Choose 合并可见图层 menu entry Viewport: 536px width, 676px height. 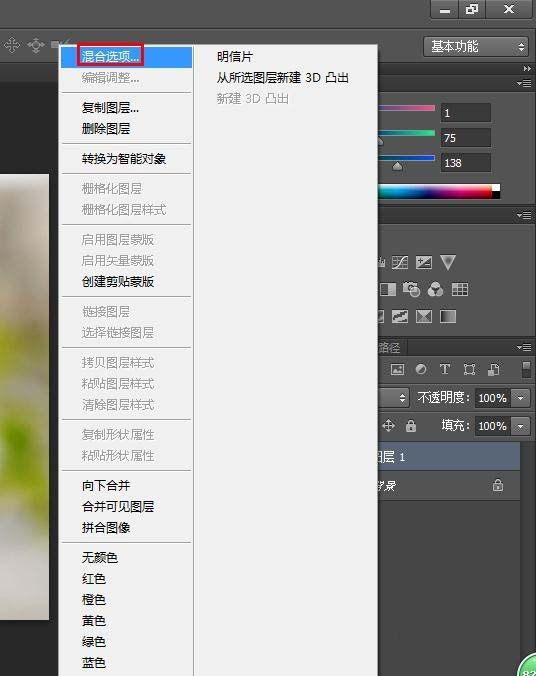pyautogui.click(x=126, y=507)
